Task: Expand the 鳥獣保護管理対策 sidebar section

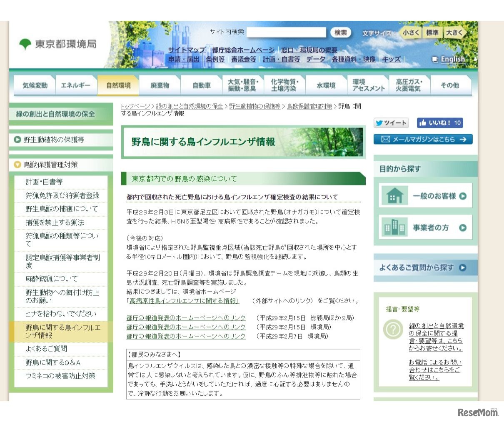Action: (x=60, y=165)
